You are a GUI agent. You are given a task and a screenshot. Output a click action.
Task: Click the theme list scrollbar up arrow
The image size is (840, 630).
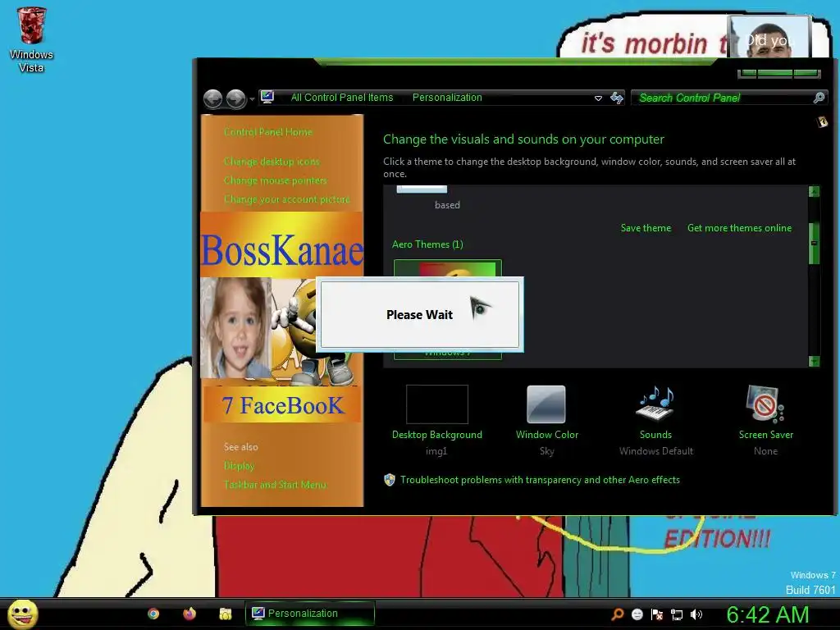tap(814, 191)
